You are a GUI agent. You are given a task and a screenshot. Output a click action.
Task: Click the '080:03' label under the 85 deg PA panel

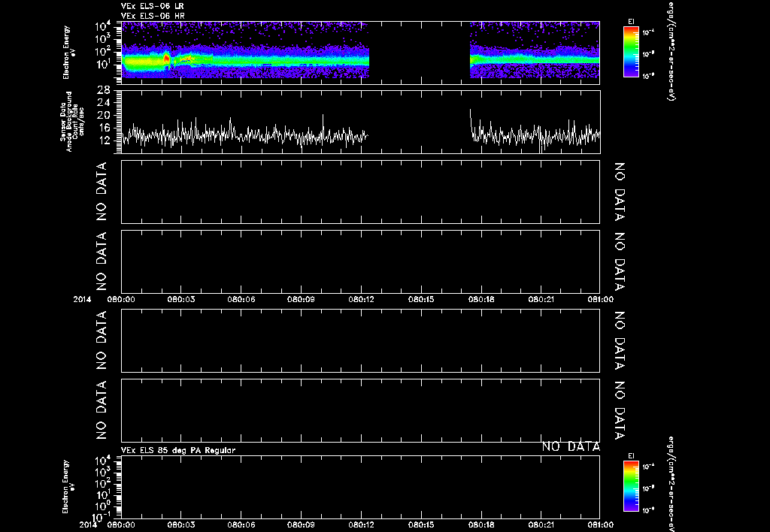point(180,524)
